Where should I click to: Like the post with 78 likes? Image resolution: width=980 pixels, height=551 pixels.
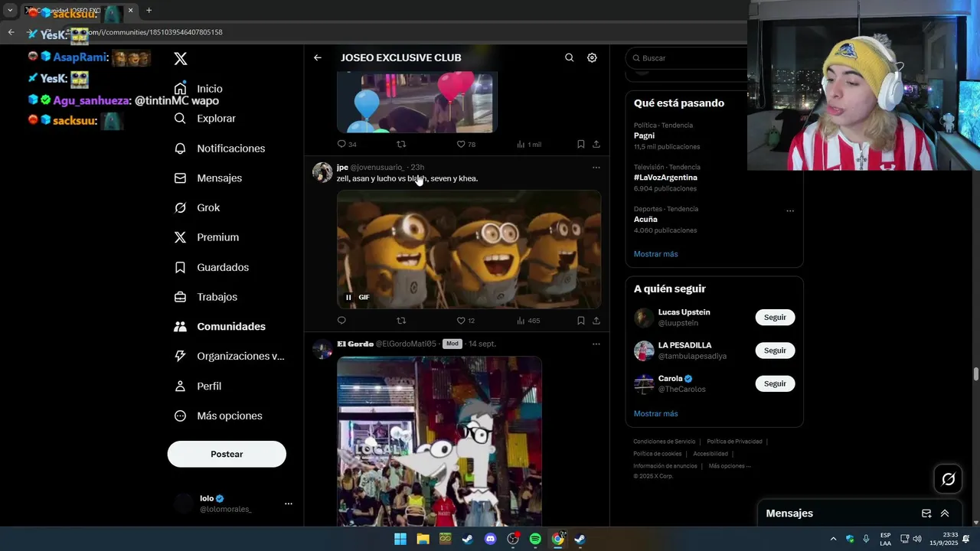[465, 144]
